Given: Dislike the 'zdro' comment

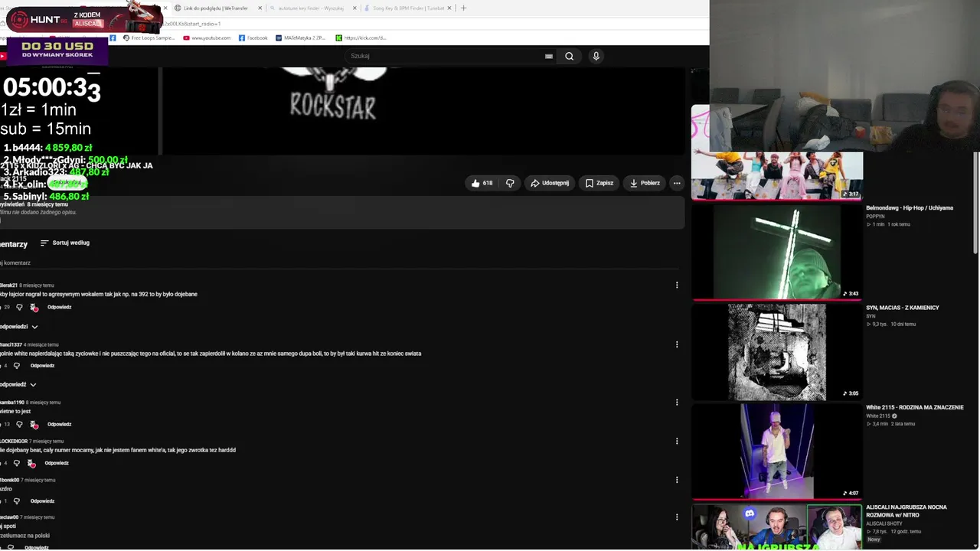Looking at the screenshot, I should click(x=16, y=501).
